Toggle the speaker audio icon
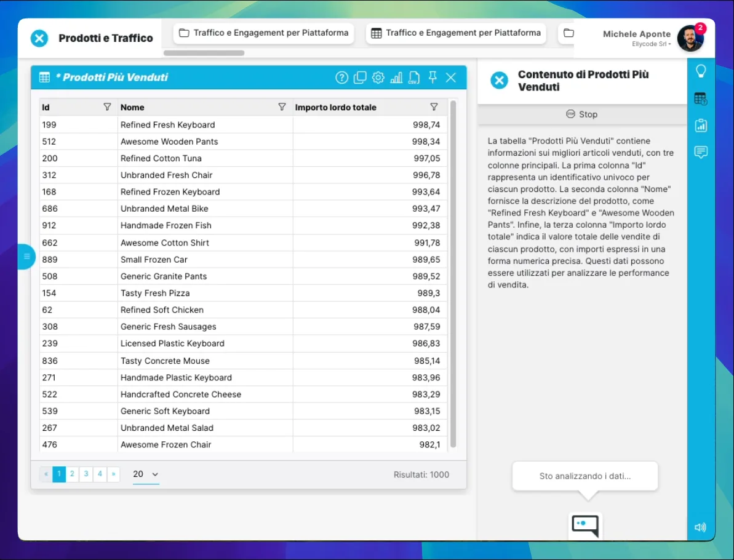The width and height of the screenshot is (734, 560). click(x=700, y=528)
